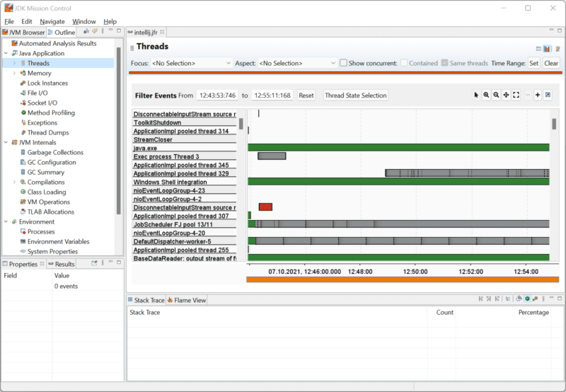This screenshot has width=566, height=392.
Task: Toggle the Contained checkbox
Action: pos(404,63)
